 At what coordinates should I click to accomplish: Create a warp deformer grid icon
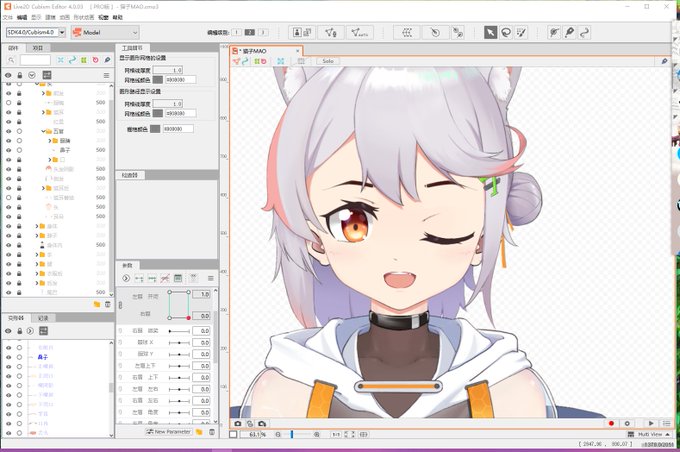tap(407, 33)
